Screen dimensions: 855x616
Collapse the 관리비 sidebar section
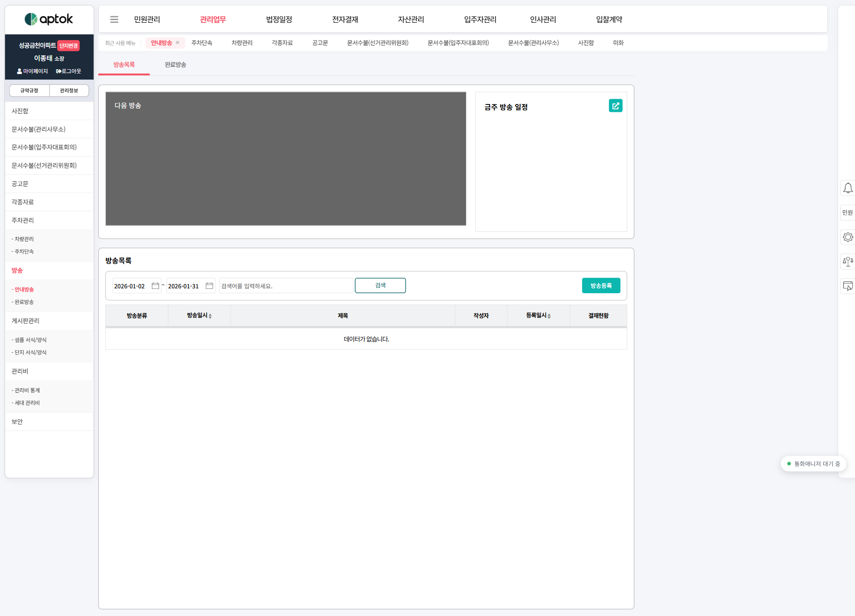tap(49, 371)
